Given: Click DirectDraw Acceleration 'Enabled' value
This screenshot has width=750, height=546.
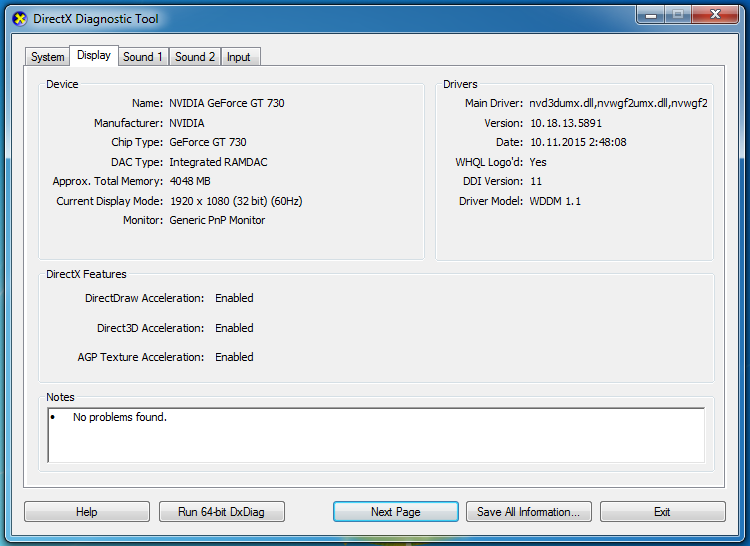Looking at the screenshot, I should point(234,298).
